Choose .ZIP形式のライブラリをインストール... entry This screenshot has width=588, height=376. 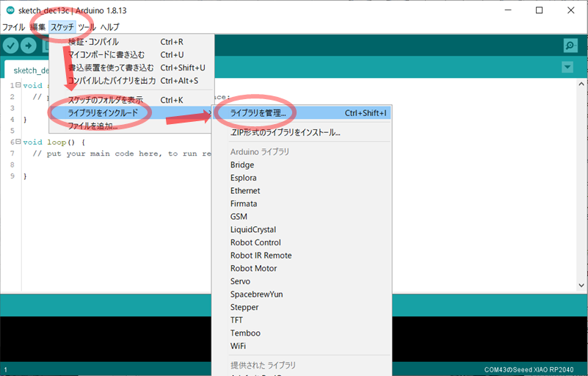tap(302, 132)
